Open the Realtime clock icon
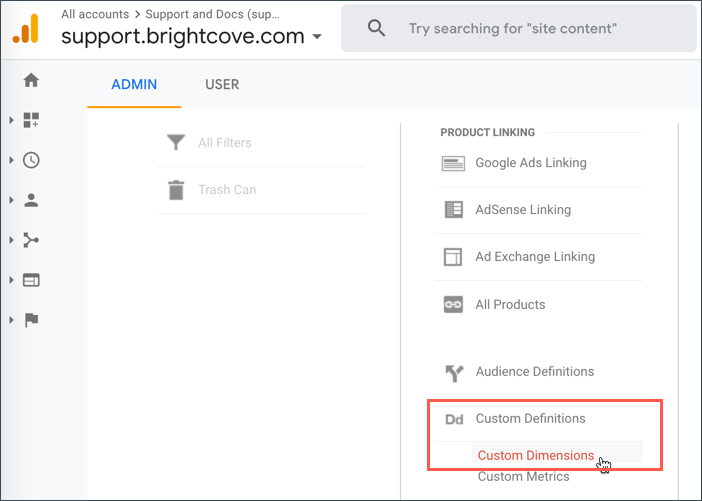This screenshot has width=702, height=501. (31, 160)
